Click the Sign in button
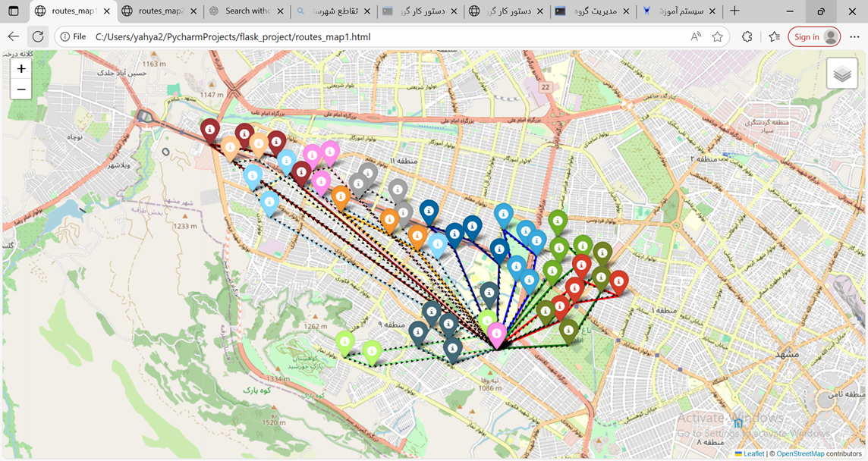Image resolution: width=868 pixels, height=461 pixels. (814, 36)
